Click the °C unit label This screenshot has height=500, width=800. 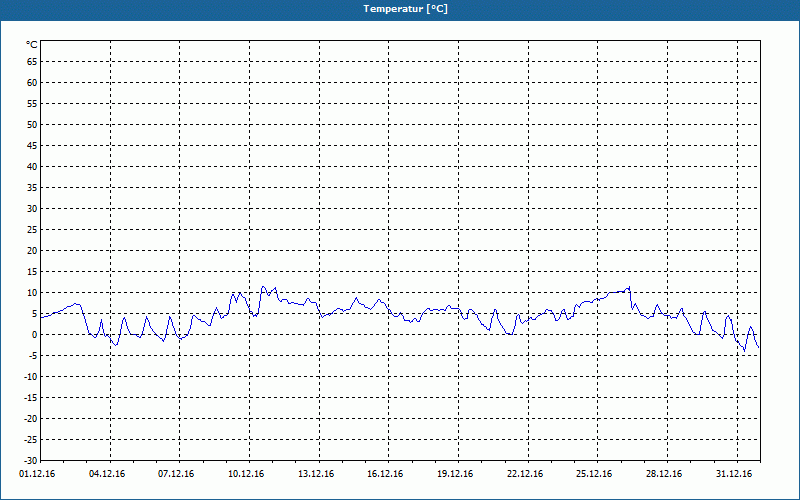[x=32, y=45]
